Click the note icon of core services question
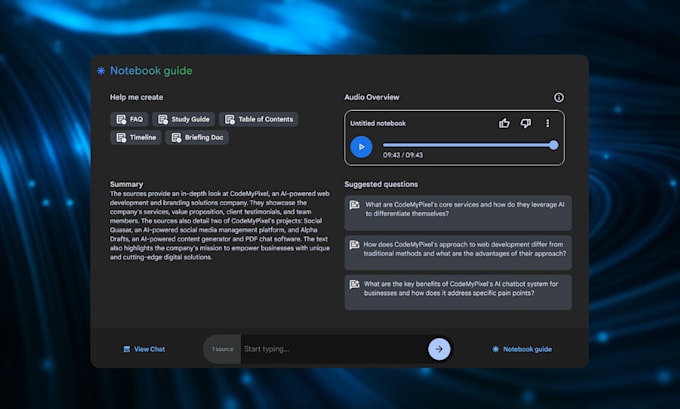The height and width of the screenshot is (409, 680). tap(355, 205)
